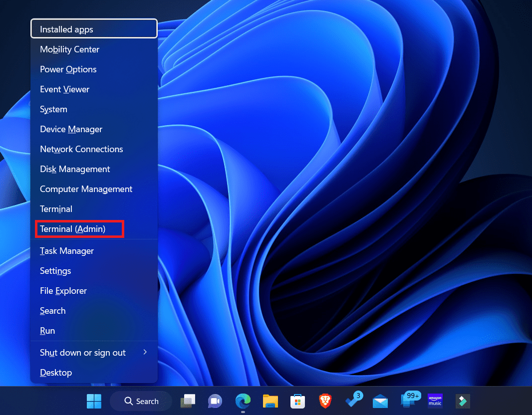Open Device Manager

pyautogui.click(x=71, y=129)
